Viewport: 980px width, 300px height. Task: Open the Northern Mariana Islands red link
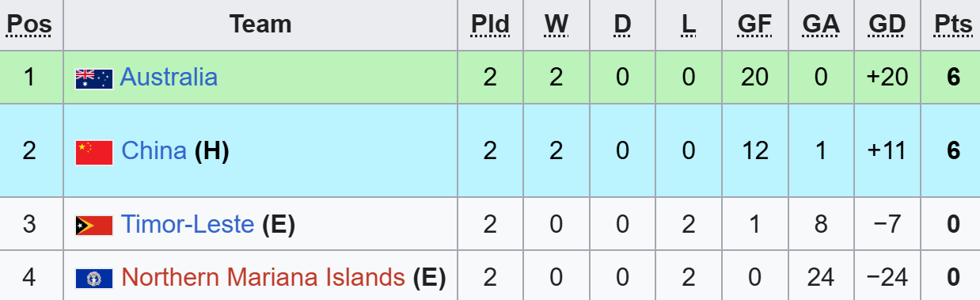[263, 277]
